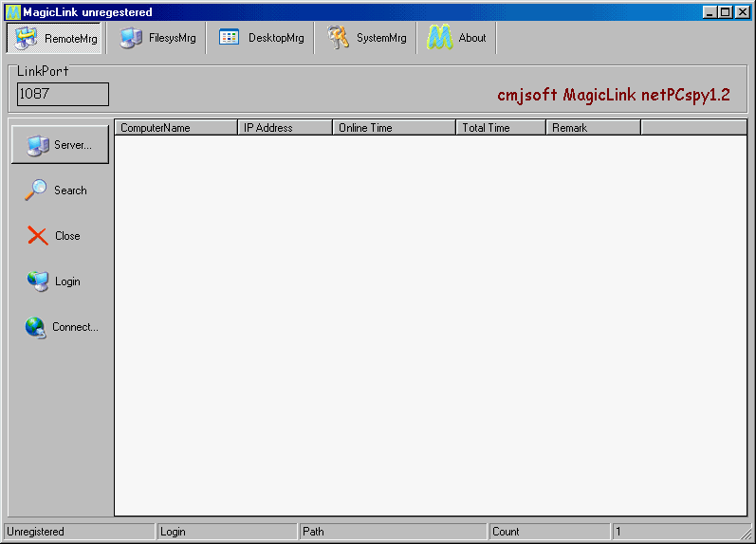Click the Remark column header
The height and width of the screenshot is (544, 756).
pyautogui.click(x=593, y=128)
